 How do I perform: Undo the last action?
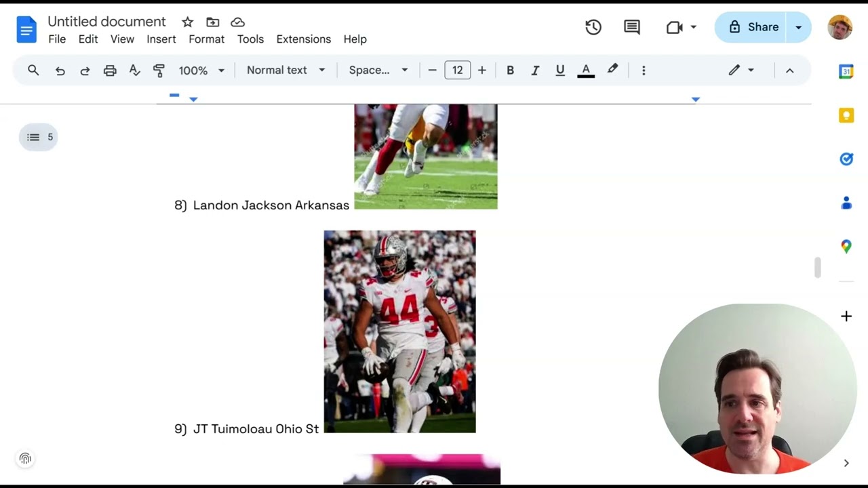coord(60,70)
